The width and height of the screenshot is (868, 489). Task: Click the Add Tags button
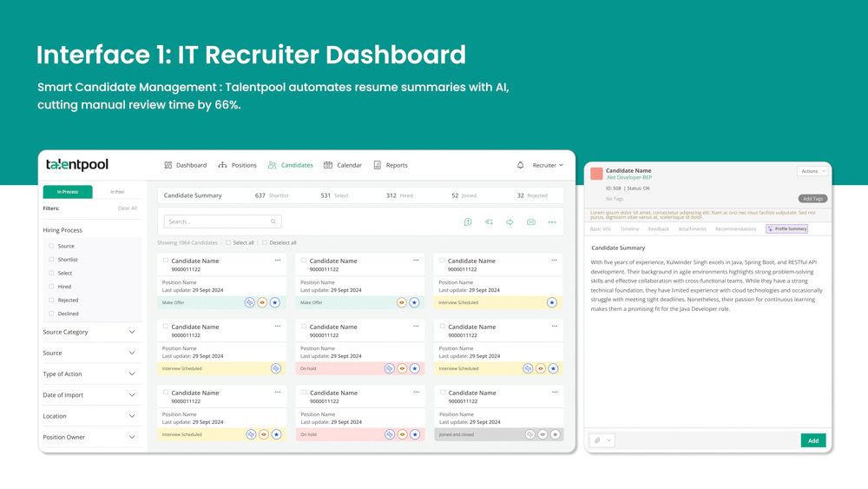(812, 199)
